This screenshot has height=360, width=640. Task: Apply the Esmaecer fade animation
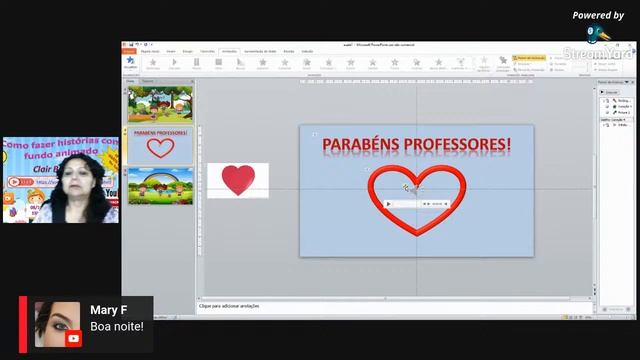[284, 64]
